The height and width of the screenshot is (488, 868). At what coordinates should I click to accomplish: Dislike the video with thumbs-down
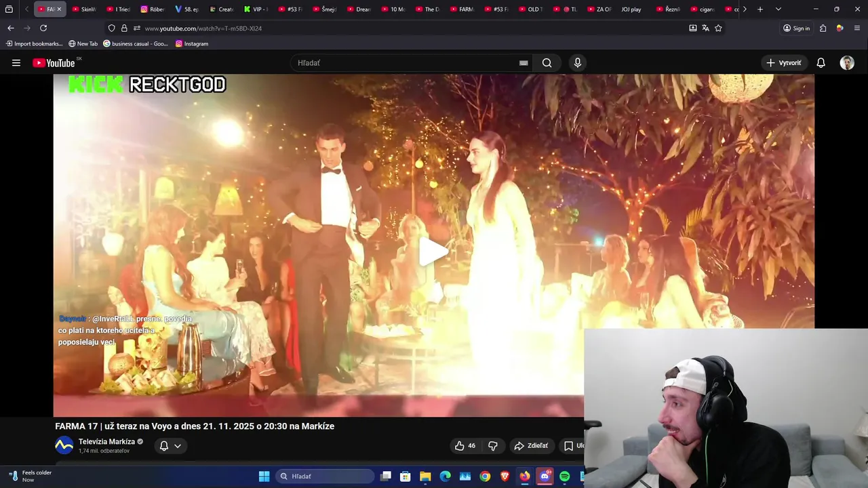click(x=493, y=445)
